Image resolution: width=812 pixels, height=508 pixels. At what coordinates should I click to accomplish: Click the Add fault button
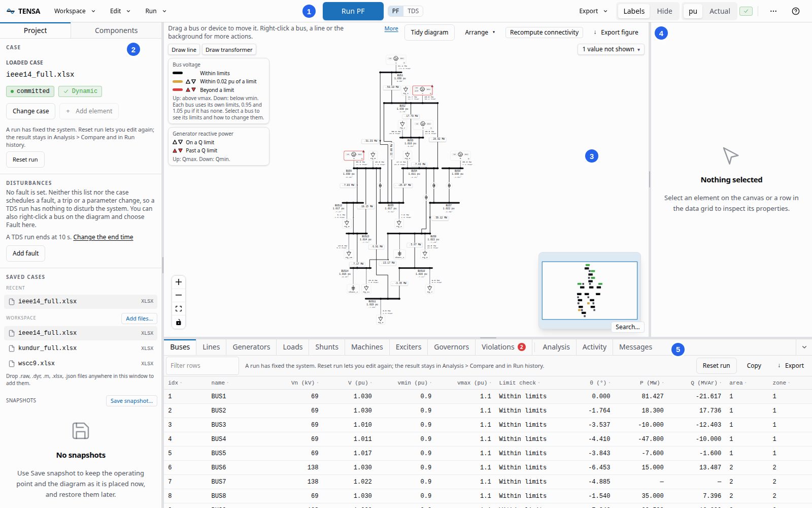click(x=25, y=253)
